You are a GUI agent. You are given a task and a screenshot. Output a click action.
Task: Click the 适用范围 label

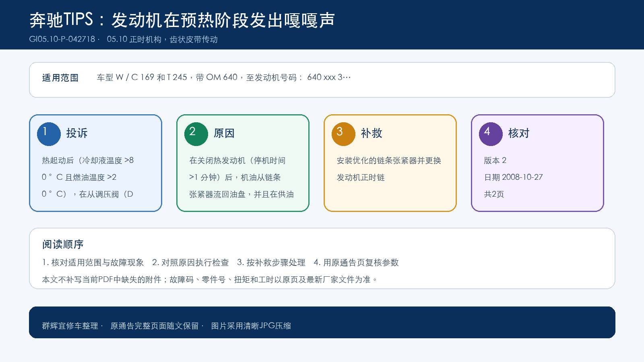pyautogui.click(x=60, y=78)
